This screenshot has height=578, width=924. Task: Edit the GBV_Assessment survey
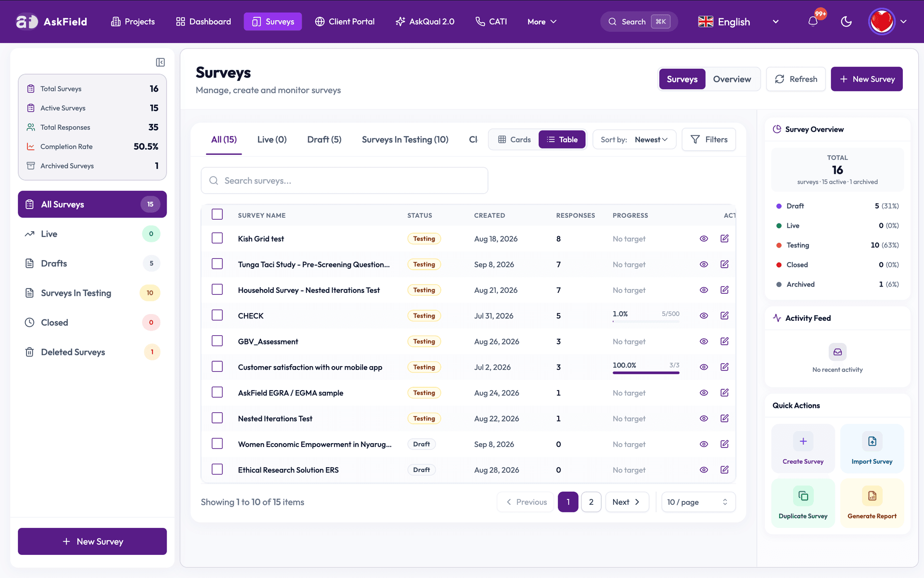pos(724,341)
